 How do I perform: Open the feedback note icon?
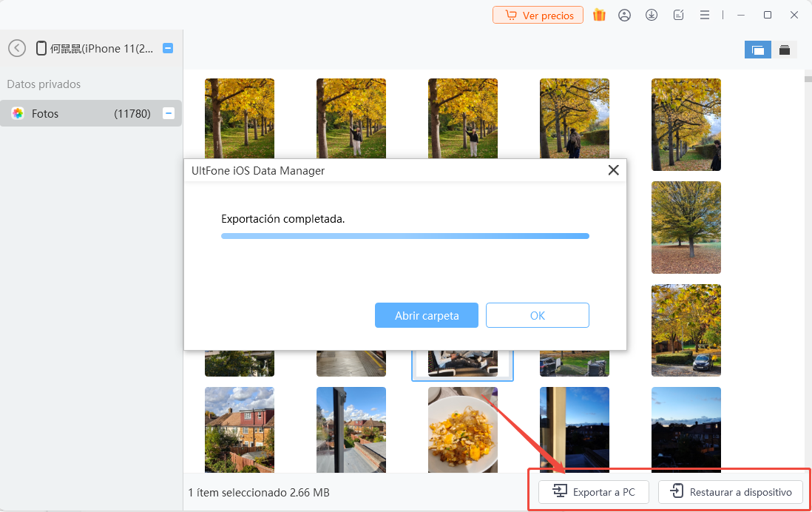pos(678,15)
